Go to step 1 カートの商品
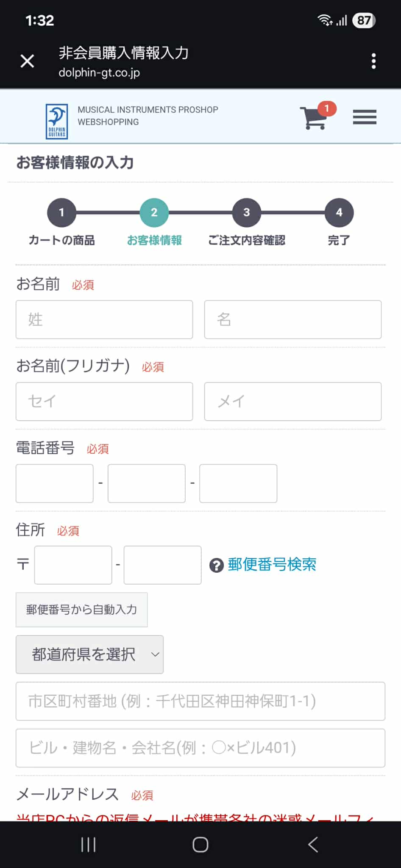The width and height of the screenshot is (401, 868). point(61,213)
